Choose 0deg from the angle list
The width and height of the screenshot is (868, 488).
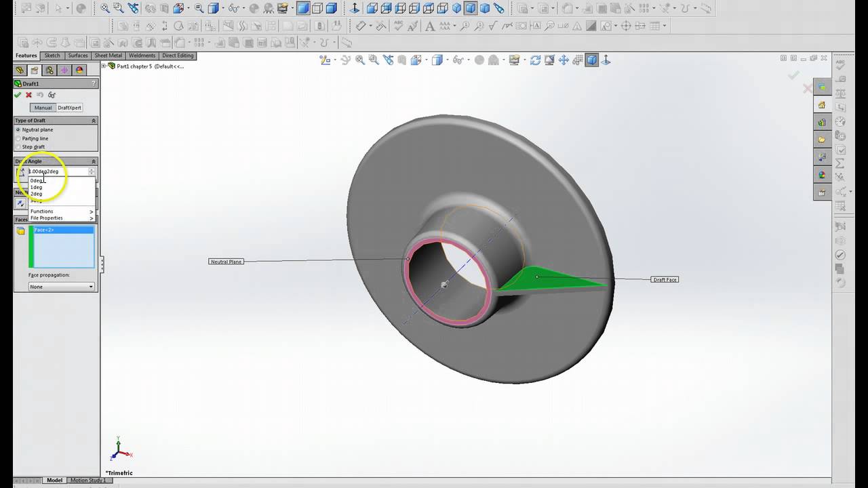pyautogui.click(x=37, y=180)
